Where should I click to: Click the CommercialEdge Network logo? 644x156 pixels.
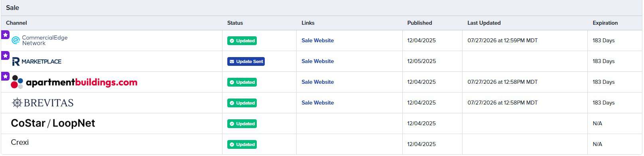pos(39,40)
